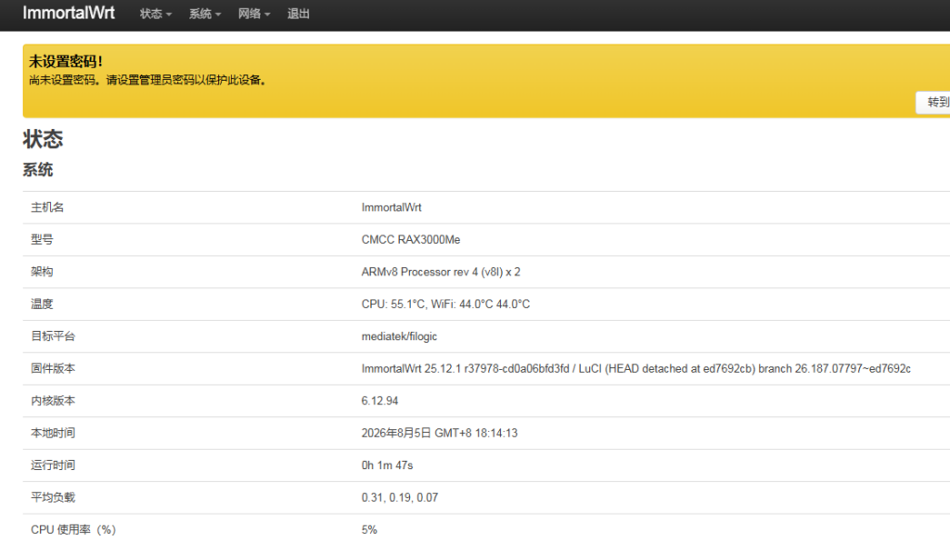Screen dimensions: 950x560
Task: Select CPU usage value 5%
Action: [369, 529]
